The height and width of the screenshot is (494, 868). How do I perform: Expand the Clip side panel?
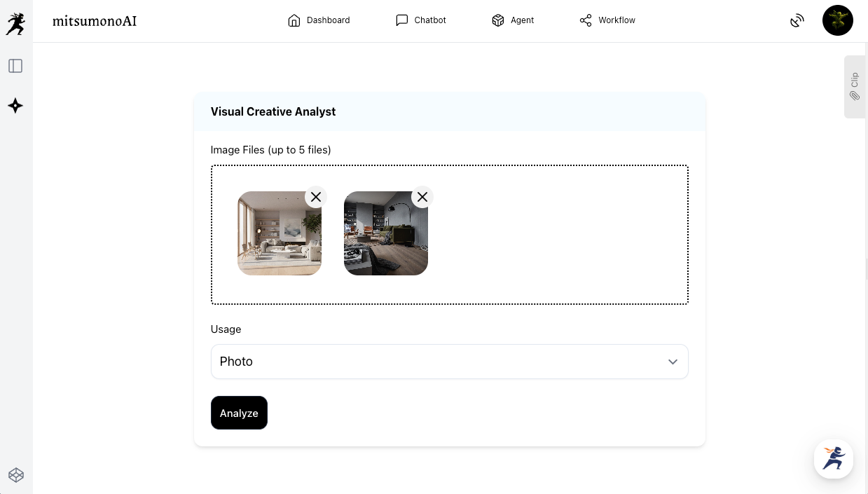coord(855,87)
